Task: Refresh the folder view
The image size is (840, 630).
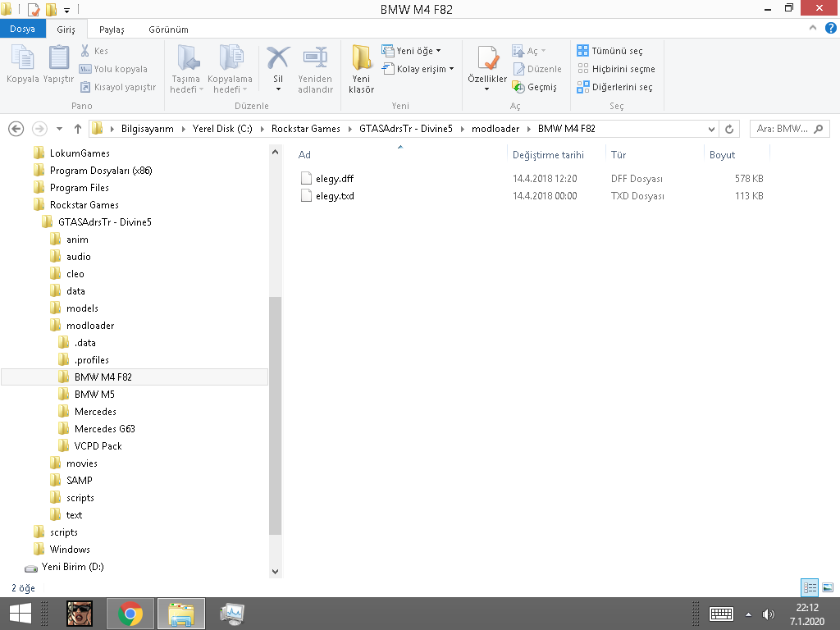Action: (x=729, y=129)
